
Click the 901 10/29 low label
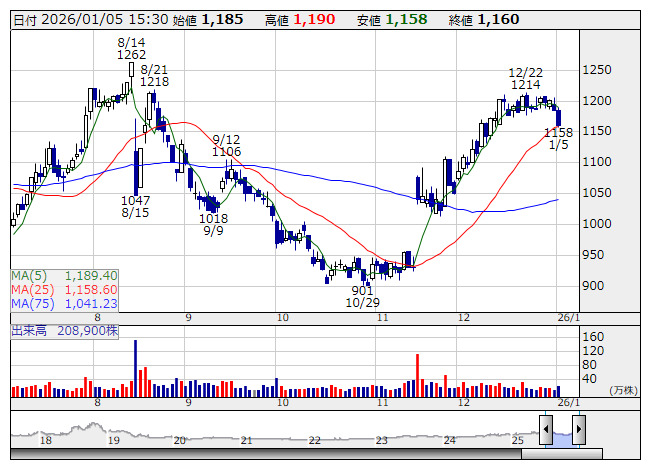tap(362, 296)
